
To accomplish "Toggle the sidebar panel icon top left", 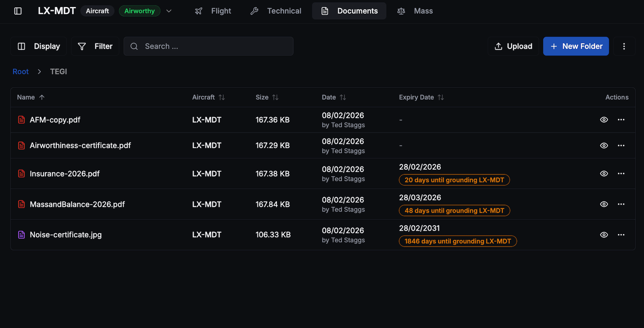I will click(x=18, y=11).
